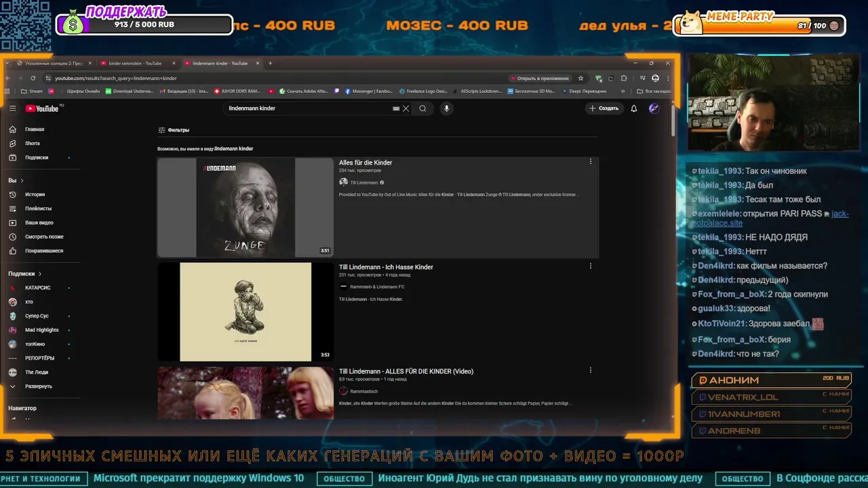Go back with the browser back arrow

(x=8, y=79)
